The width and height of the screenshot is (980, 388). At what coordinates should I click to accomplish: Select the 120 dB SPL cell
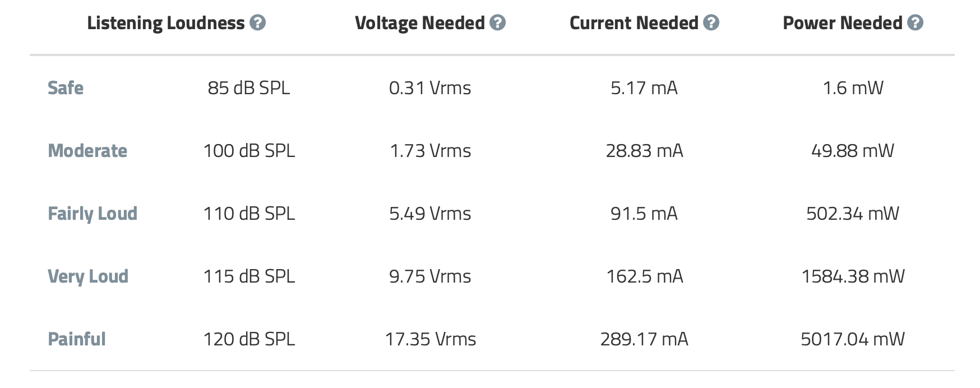pyautogui.click(x=249, y=339)
